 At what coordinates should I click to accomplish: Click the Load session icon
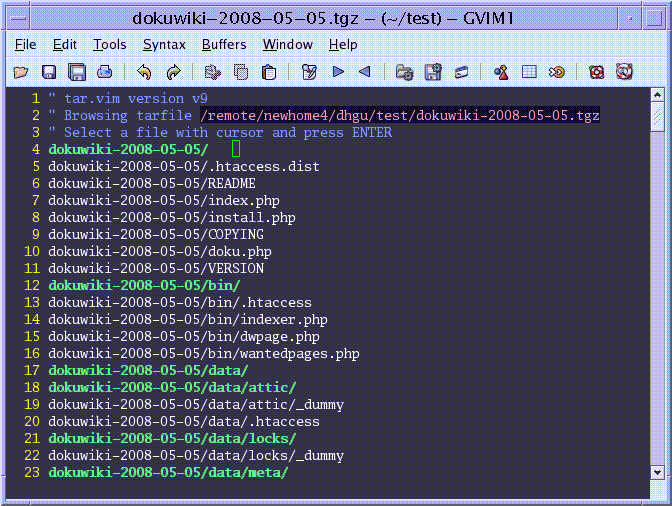(404, 72)
